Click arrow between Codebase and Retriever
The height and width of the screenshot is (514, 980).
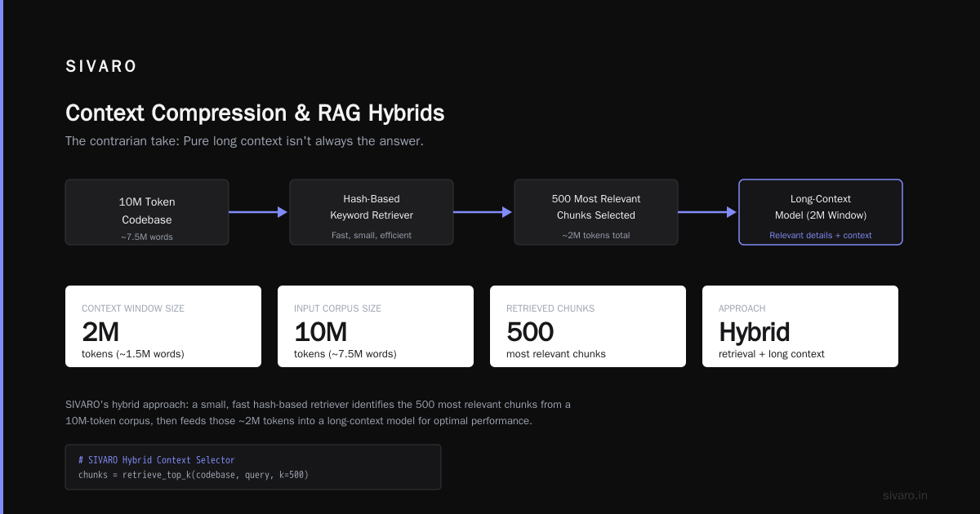click(259, 212)
